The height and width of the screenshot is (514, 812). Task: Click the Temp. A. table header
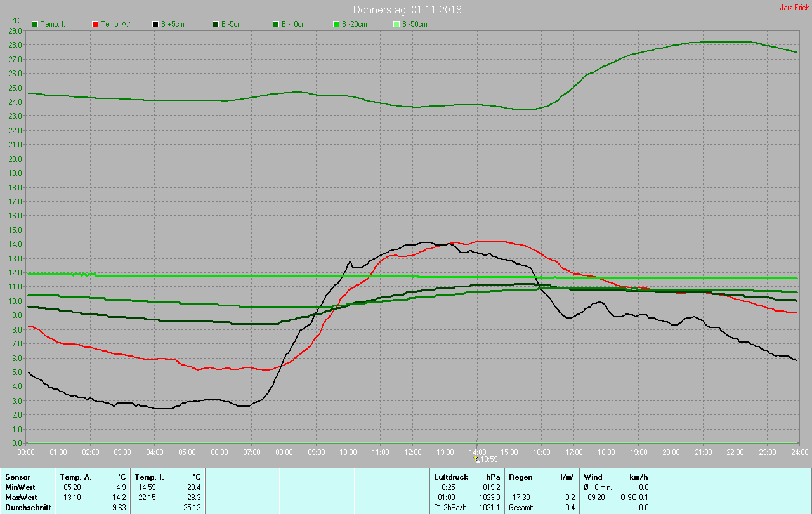75,477
